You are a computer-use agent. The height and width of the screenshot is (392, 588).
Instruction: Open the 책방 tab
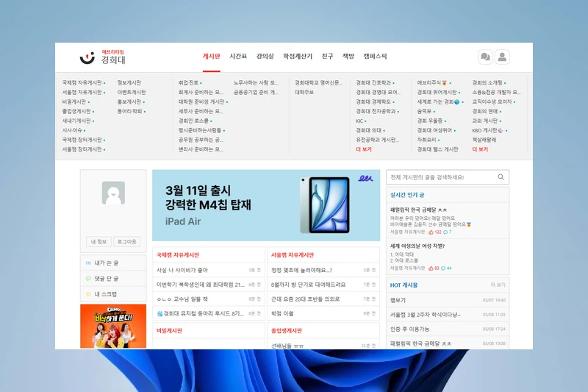348,57
